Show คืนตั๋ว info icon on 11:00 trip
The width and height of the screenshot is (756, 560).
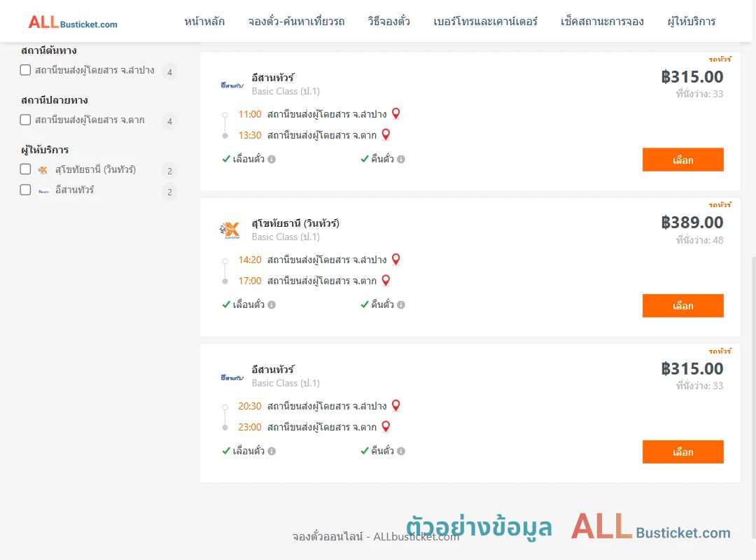point(401,159)
